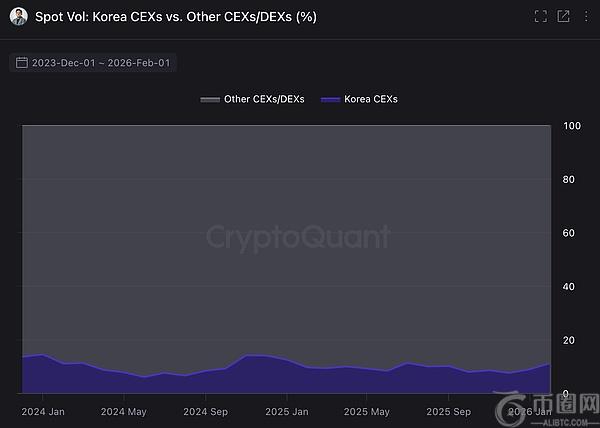Screen dimensions: 600x428
Task: Click the gray Other CEXs/DEXs legend swatch
Action: coord(210,99)
